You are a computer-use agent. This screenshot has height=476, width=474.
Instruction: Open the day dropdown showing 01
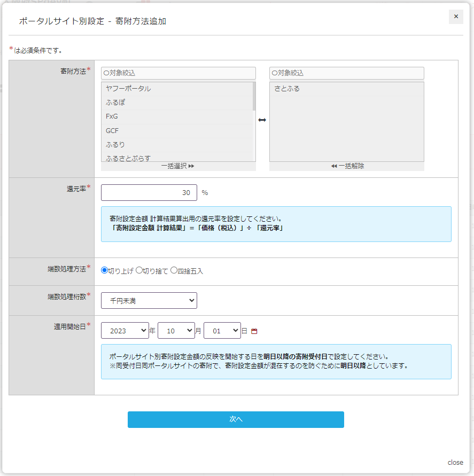[222, 331]
